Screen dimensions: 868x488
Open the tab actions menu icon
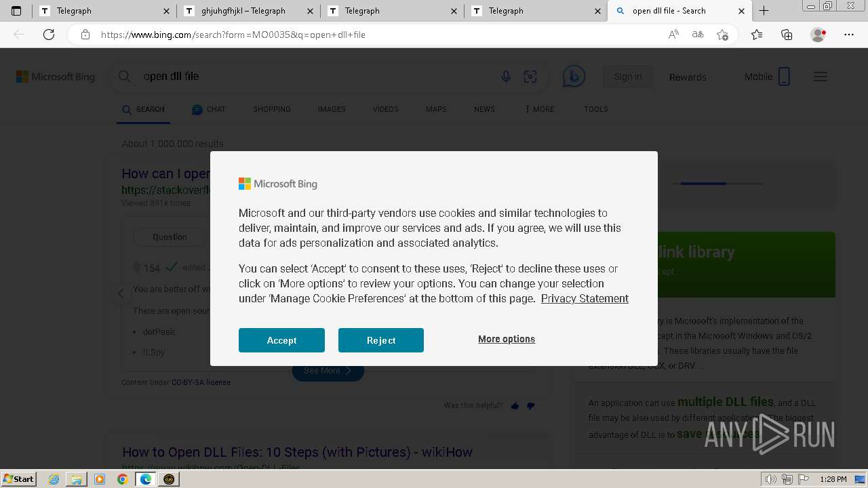[x=16, y=11]
